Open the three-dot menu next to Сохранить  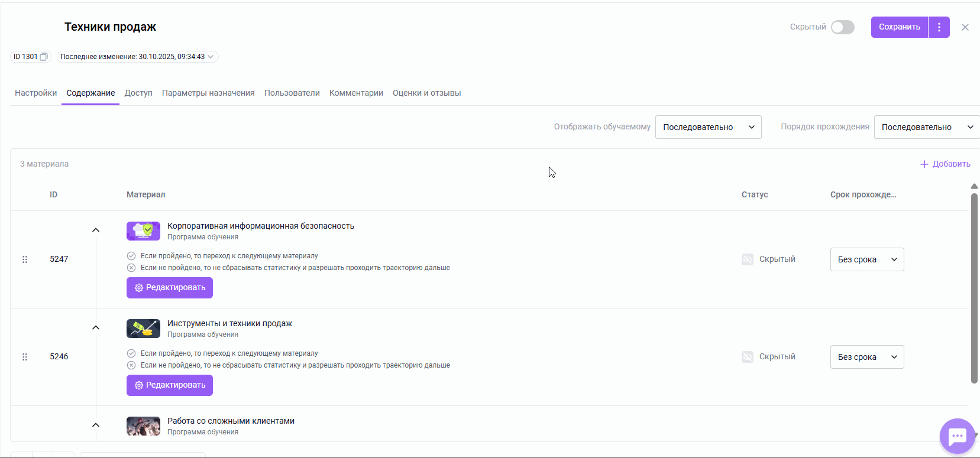pos(939,27)
